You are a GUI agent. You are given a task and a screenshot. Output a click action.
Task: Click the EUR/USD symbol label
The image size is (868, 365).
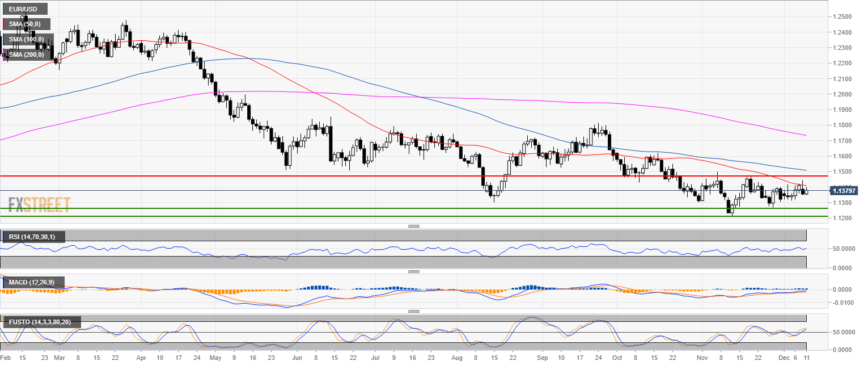pos(24,9)
